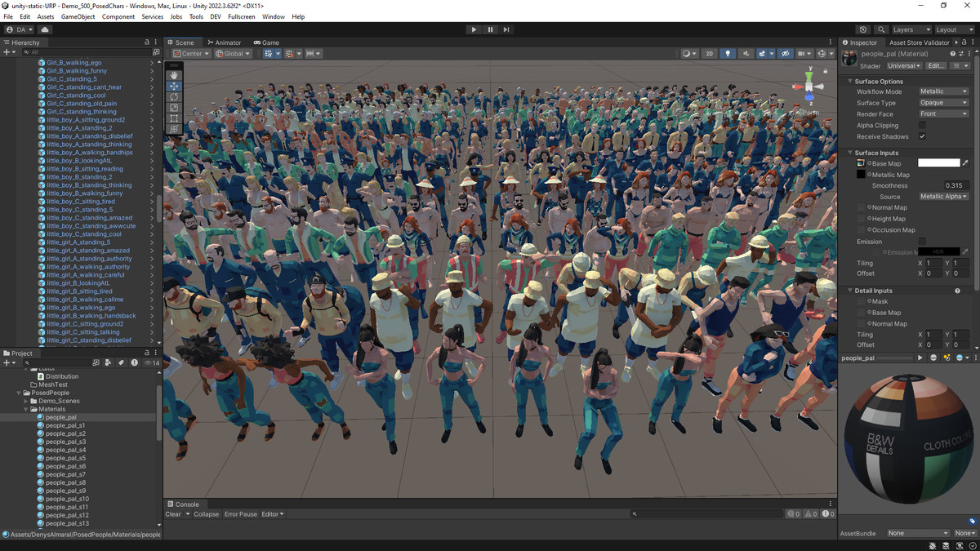Open the GameObject menu
Viewport: 980px width, 551px height.
point(78,16)
